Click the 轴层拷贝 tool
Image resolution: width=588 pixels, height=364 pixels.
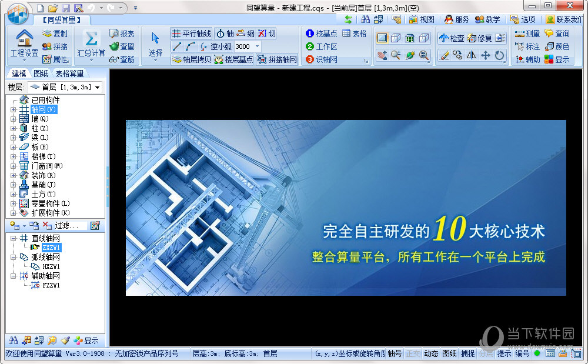tap(191, 59)
